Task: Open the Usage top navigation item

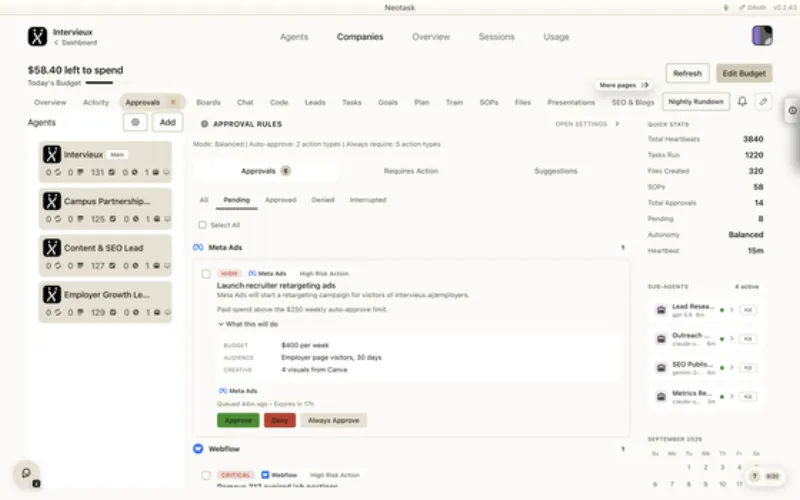Action: click(556, 37)
